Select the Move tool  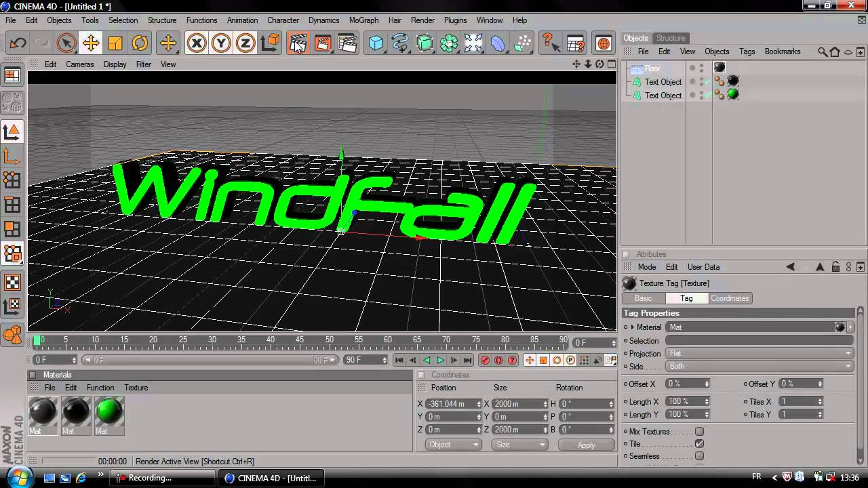(90, 44)
